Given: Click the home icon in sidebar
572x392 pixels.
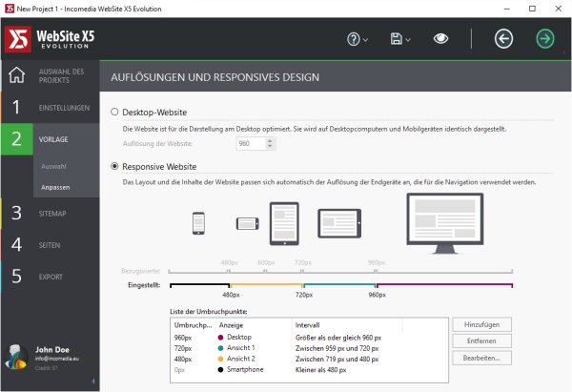Looking at the screenshot, I should (x=17, y=75).
